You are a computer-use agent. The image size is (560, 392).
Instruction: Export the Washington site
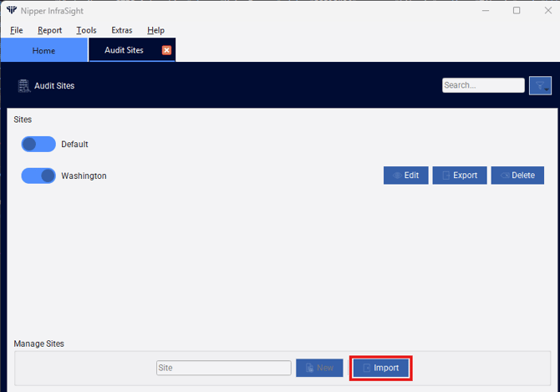[x=460, y=176]
